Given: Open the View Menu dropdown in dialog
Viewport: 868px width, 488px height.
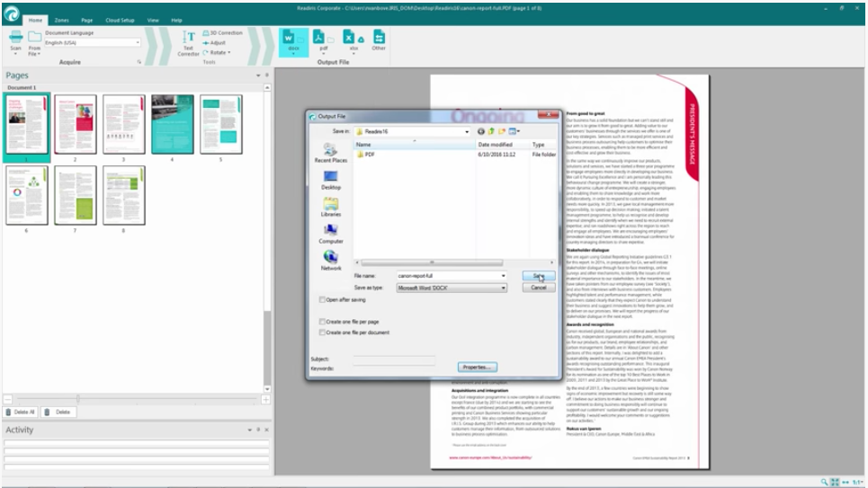Looking at the screenshot, I should pos(515,132).
